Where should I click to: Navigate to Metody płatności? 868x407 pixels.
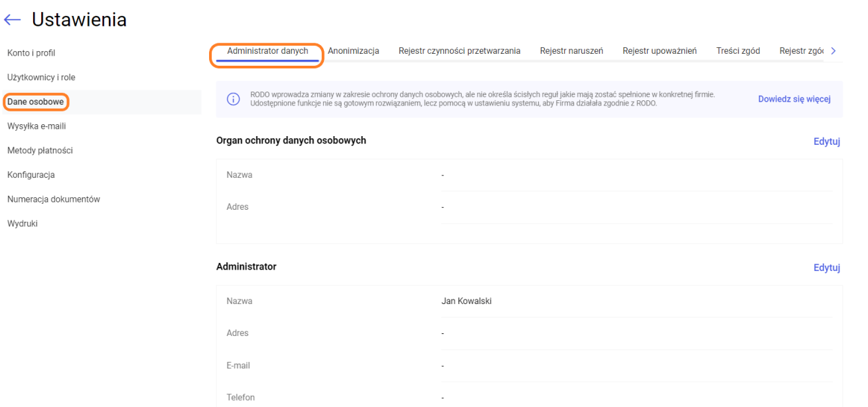40,151
